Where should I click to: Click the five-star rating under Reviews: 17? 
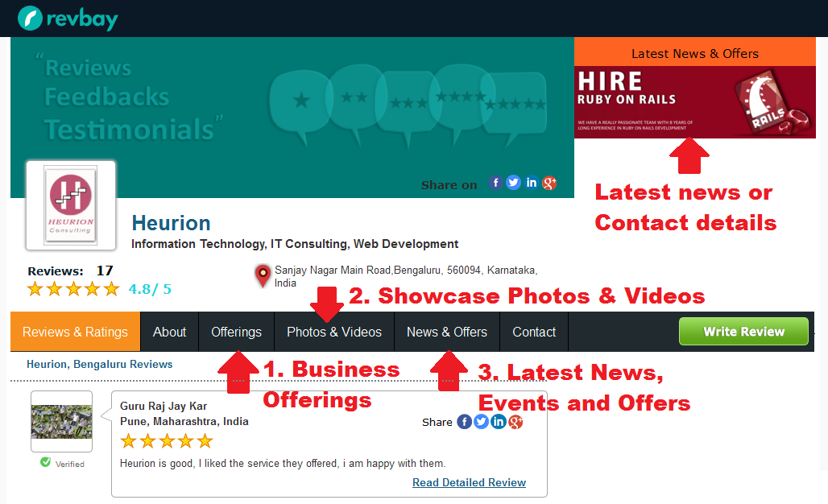73,289
